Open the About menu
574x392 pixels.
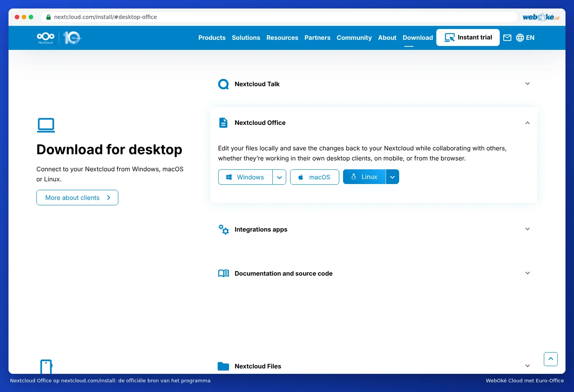click(x=387, y=37)
